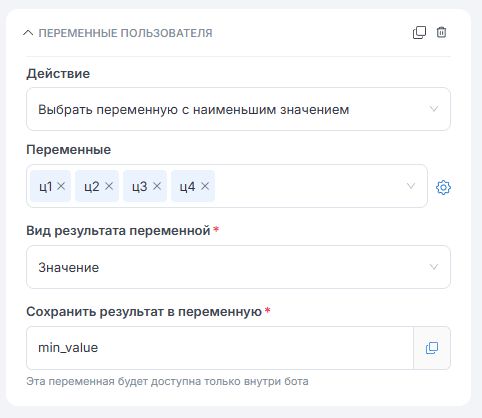Image resolution: width=482 pixels, height=418 pixels.
Task: Click the Действие label
Action: coord(58,74)
